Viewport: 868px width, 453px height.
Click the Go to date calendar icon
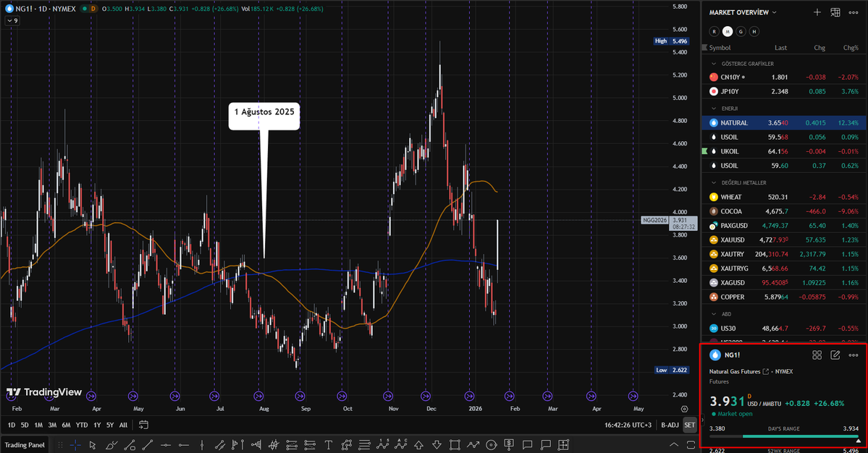pyautogui.click(x=143, y=425)
